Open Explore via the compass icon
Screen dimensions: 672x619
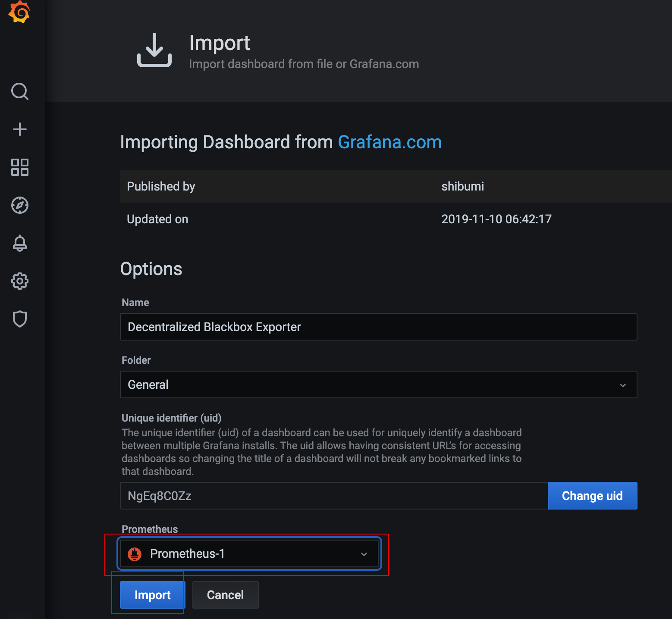click(20, 205)
